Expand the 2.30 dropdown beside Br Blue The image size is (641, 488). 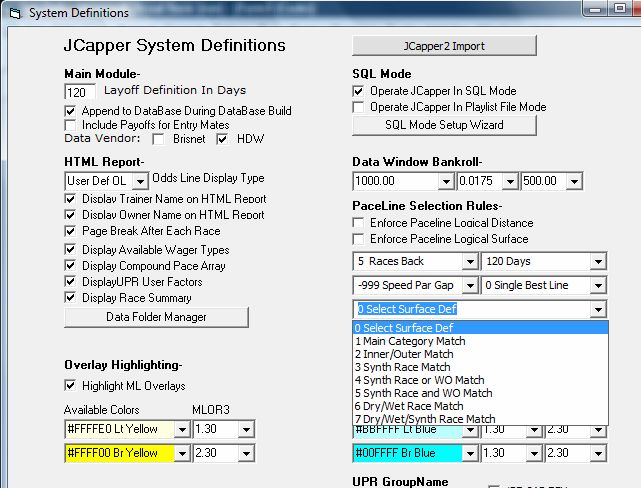[598, 453]
